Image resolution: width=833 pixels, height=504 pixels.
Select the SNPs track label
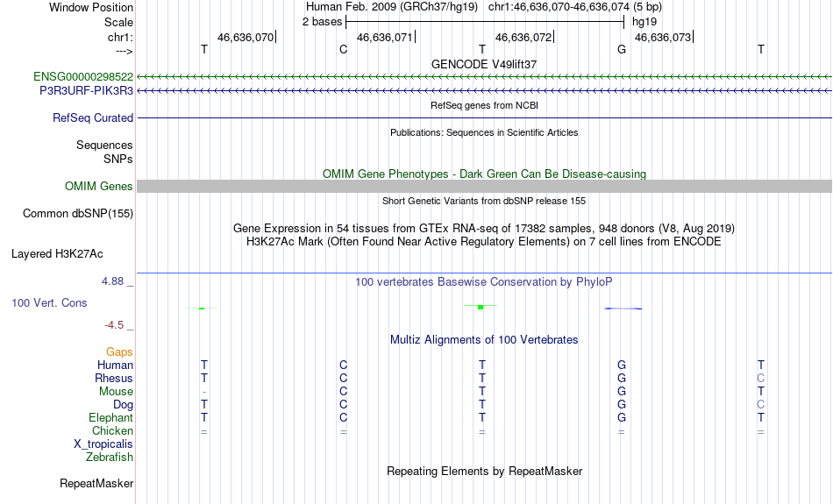[118, 159]
